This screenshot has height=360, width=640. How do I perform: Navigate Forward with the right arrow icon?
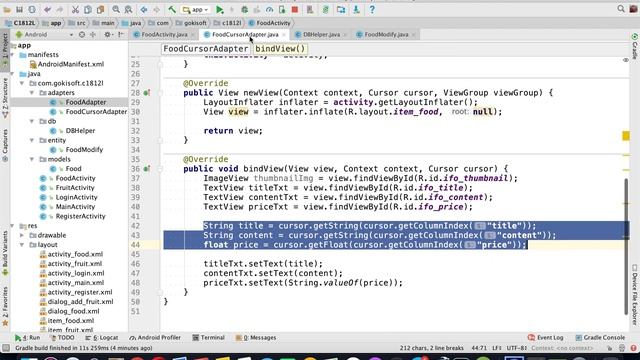(156, 9)
